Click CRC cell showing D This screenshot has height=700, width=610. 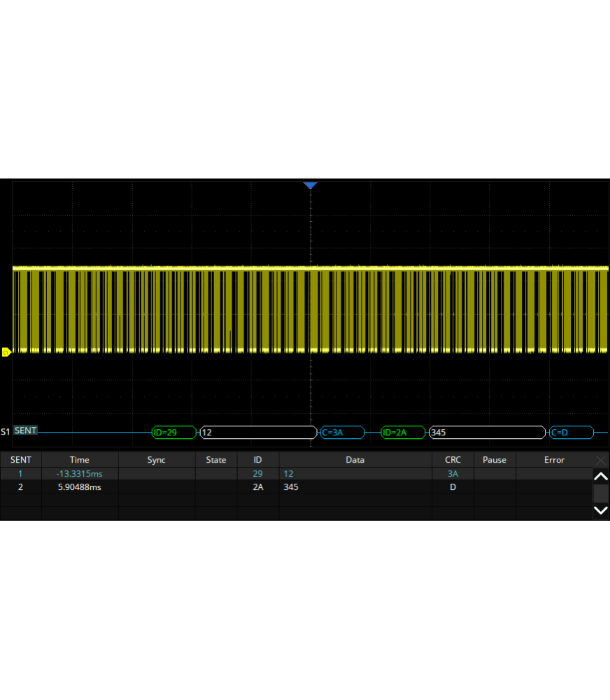click(453, 487)
